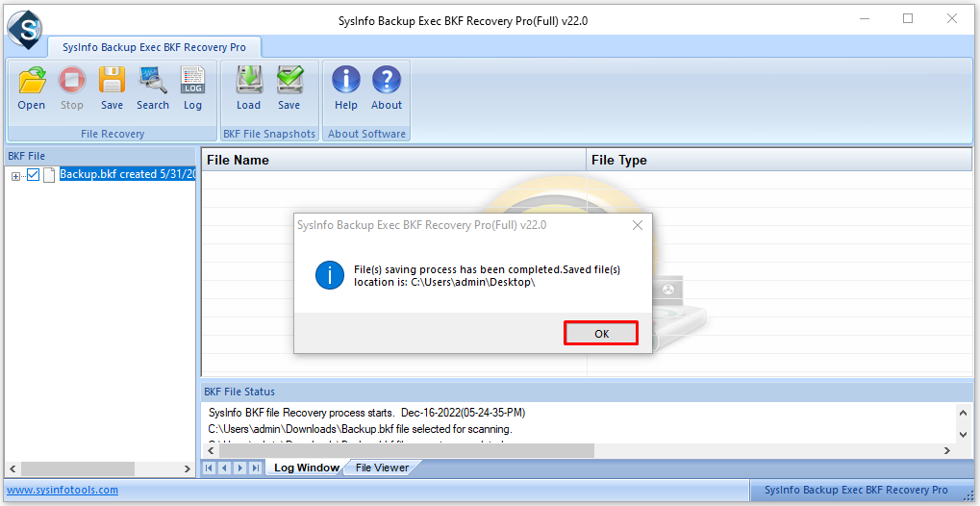Click log line 'Backup.bkf file selected for scanning'
Screen dimensions: 980x506
[360, 430]
